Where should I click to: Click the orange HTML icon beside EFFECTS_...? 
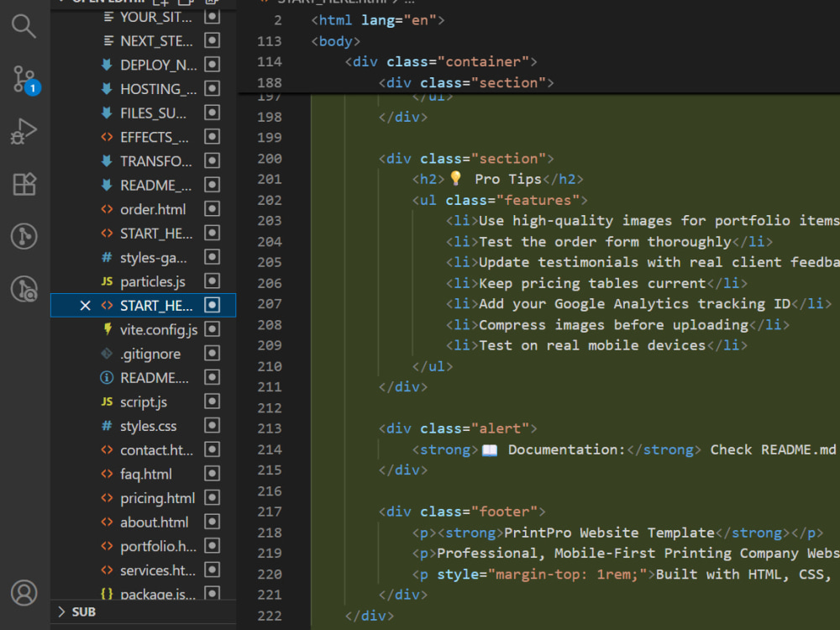pos(107,137)
